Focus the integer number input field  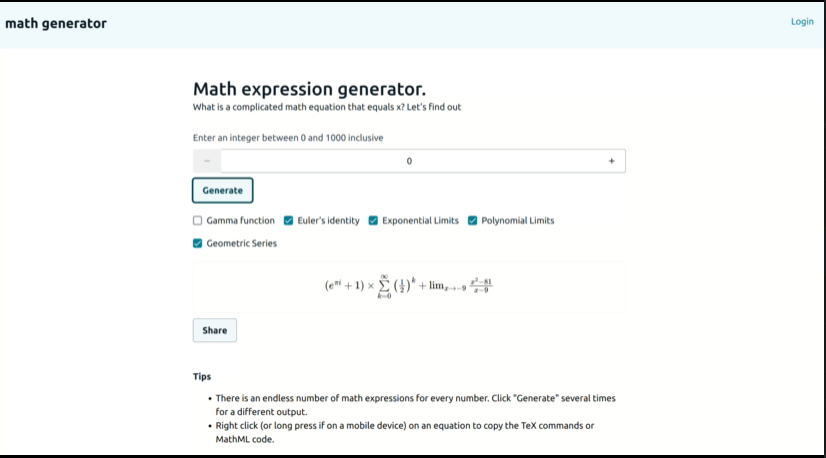click(x=408, y=161)
